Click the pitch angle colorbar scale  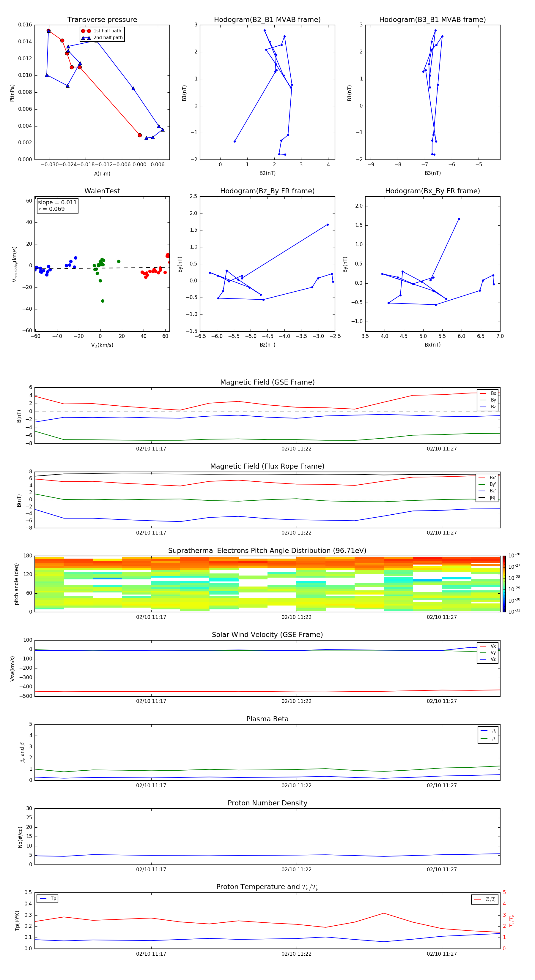504,584
